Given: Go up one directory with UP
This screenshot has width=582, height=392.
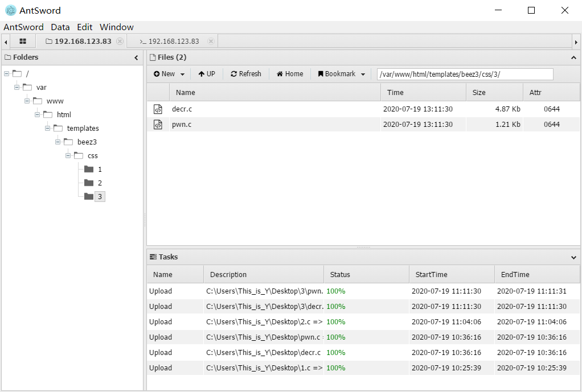Looking at the screenshot, I should coord(206,74).
